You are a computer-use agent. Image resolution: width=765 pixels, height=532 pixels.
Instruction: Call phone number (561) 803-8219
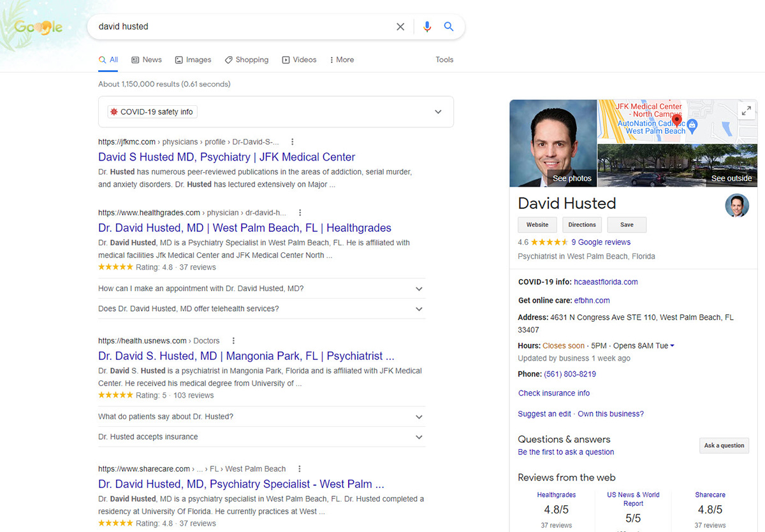[570, 375]
